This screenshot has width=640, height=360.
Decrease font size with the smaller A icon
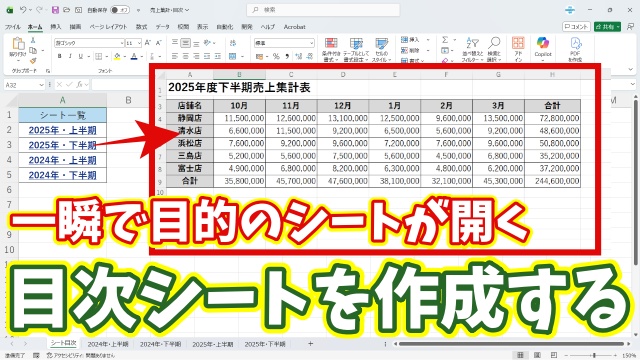coord(158,42)
